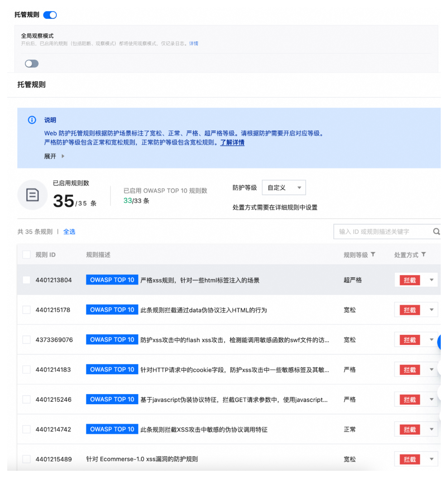Open the 防护等级 自定义 dropdown

tap(284, 187)
